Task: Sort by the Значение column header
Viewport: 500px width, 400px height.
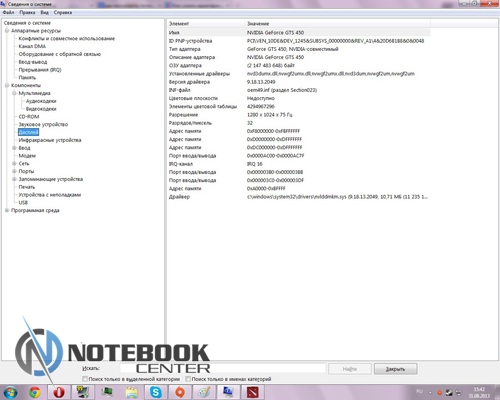Action: click(337, 24)
